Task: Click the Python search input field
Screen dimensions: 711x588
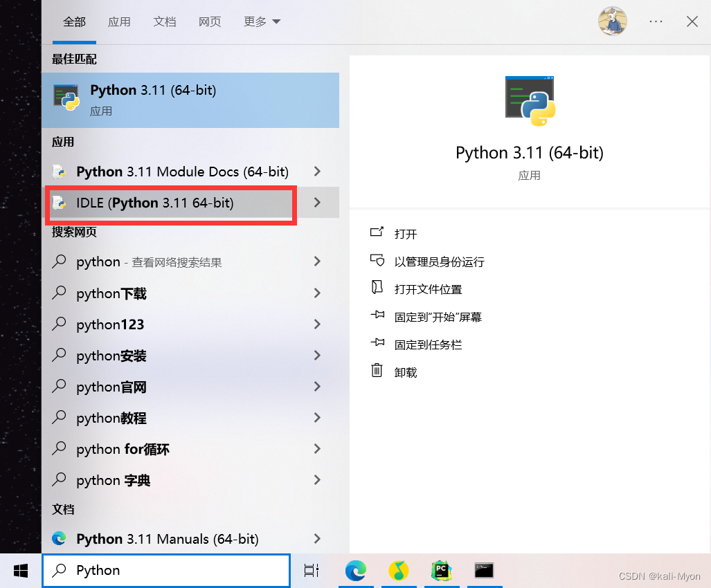Action: pyautogui.click(x=166, y=570)
